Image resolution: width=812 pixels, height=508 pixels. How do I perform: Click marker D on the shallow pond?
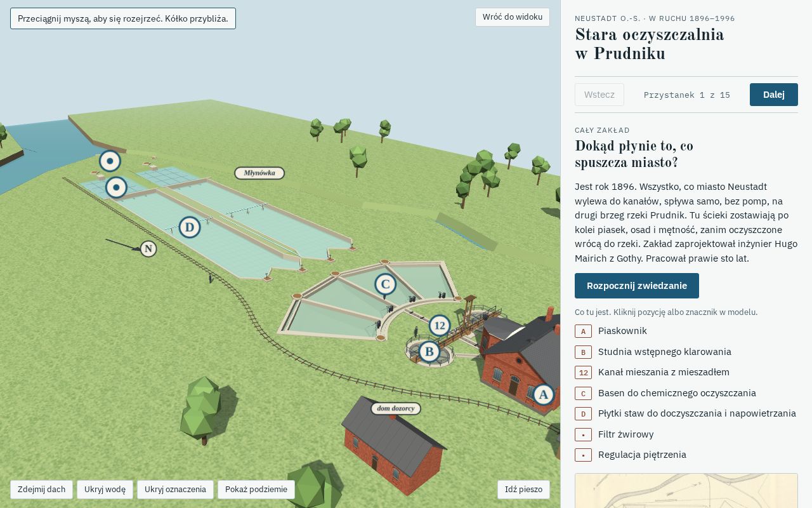(189, 227)
